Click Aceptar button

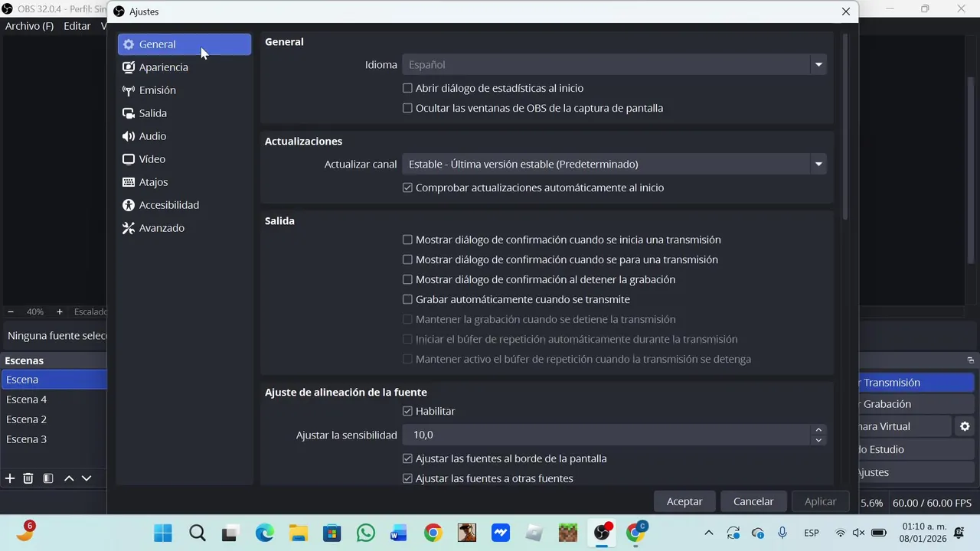coord(684,501)
